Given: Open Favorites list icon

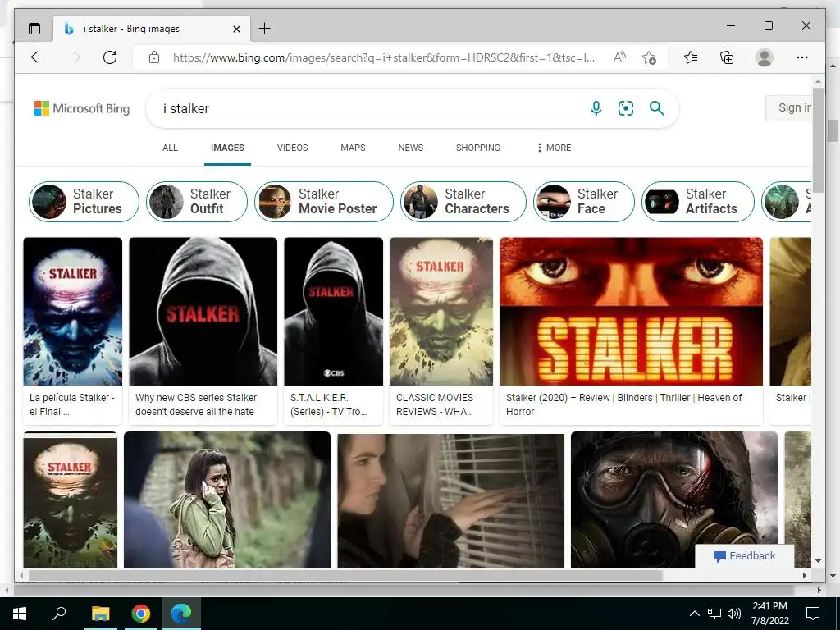Looking at the screenshot, I should click(691, 57).
